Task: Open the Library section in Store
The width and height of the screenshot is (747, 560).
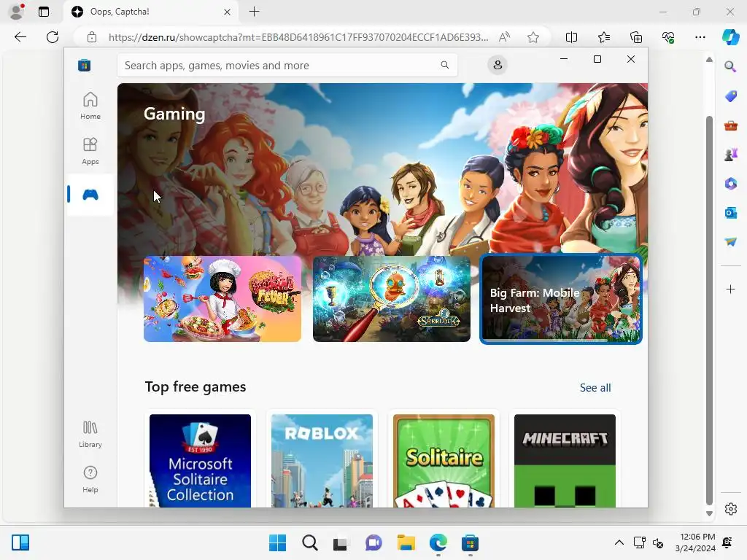Action: pyautogui.click(x=90, y=434)
